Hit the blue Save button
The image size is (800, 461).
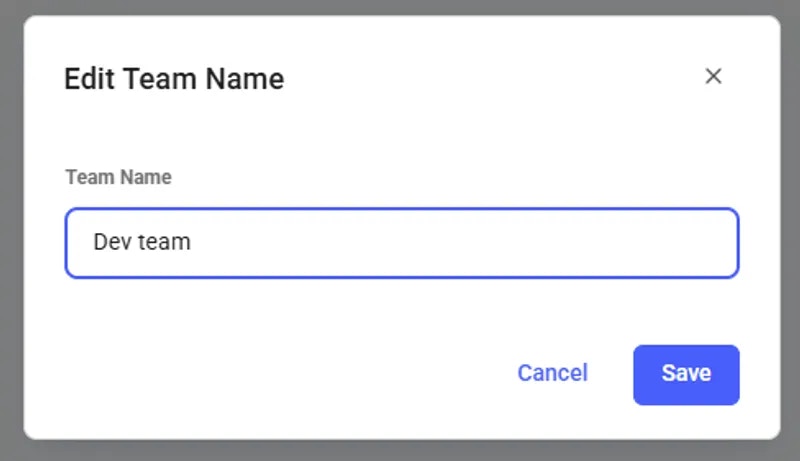(x=686, y=375)
